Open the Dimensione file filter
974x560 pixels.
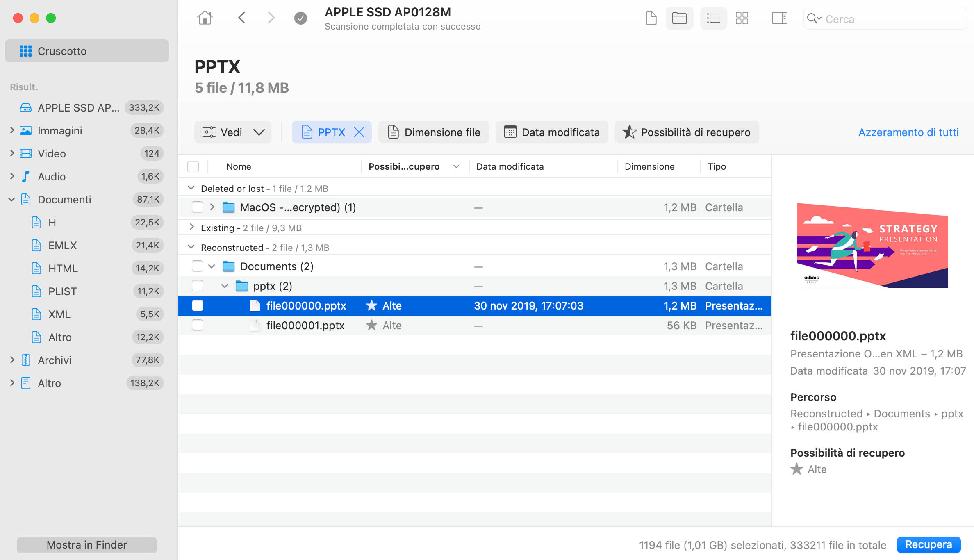click(434, 132)
